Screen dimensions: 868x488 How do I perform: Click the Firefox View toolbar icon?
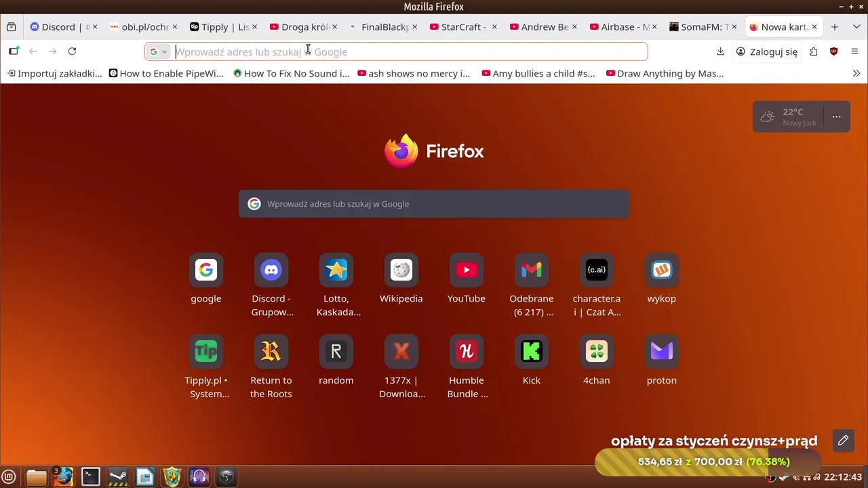click(x=14, y=52)
